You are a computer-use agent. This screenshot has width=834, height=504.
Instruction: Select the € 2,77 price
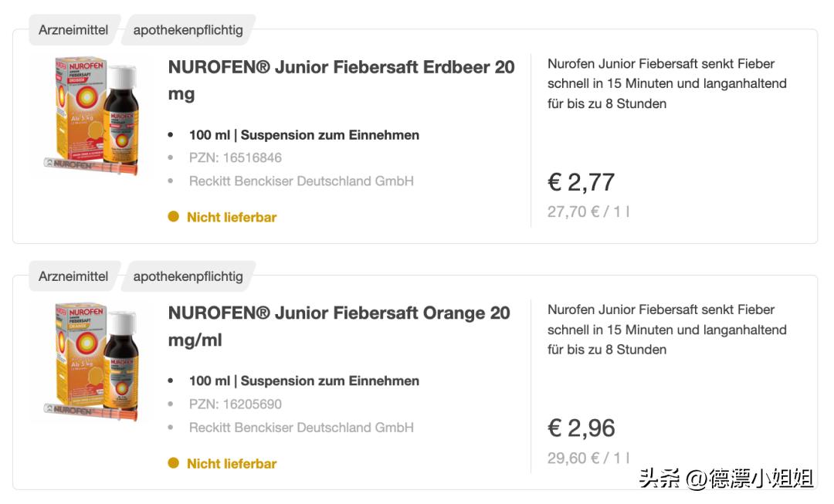(x=581, y=182)
